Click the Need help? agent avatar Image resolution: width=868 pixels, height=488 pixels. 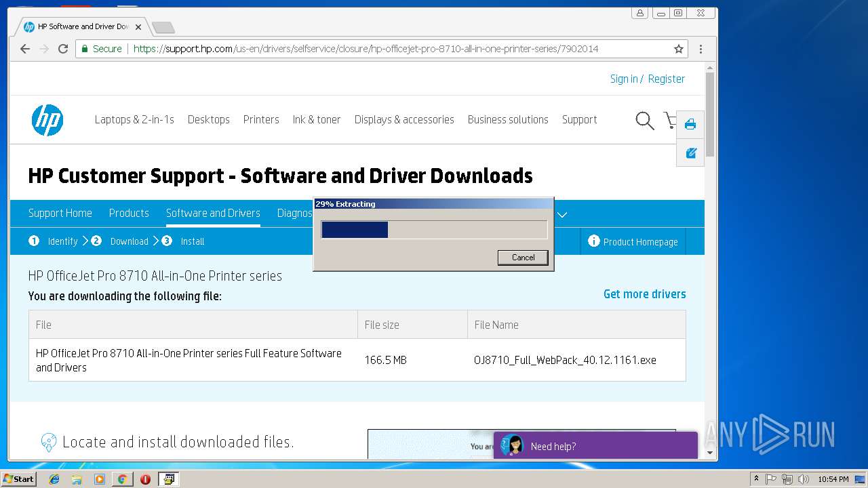coord(512,445)
